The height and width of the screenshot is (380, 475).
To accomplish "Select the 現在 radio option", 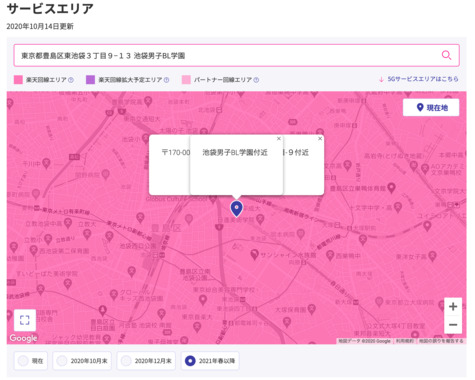I will click(31, 361).
